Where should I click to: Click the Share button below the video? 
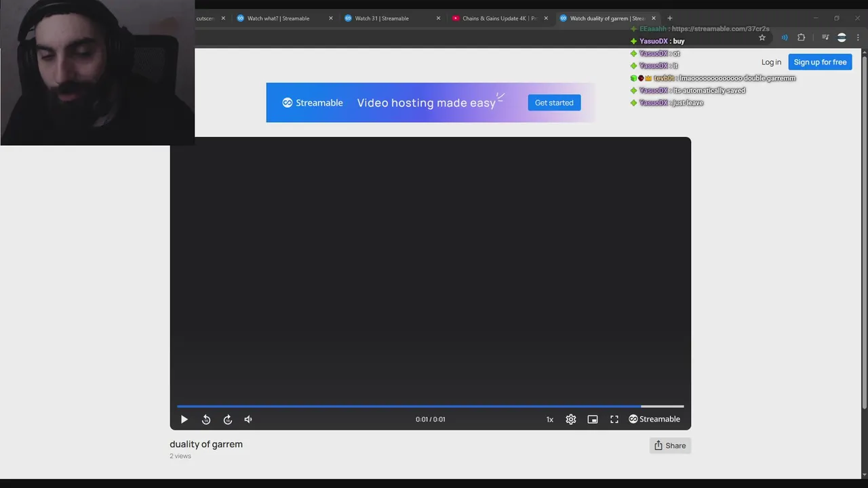point(670,445)
